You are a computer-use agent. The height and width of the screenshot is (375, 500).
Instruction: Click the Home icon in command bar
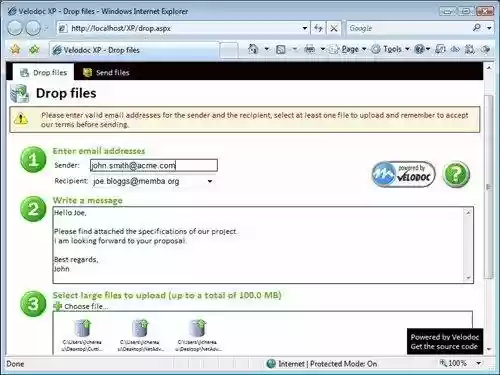point(253,49)
